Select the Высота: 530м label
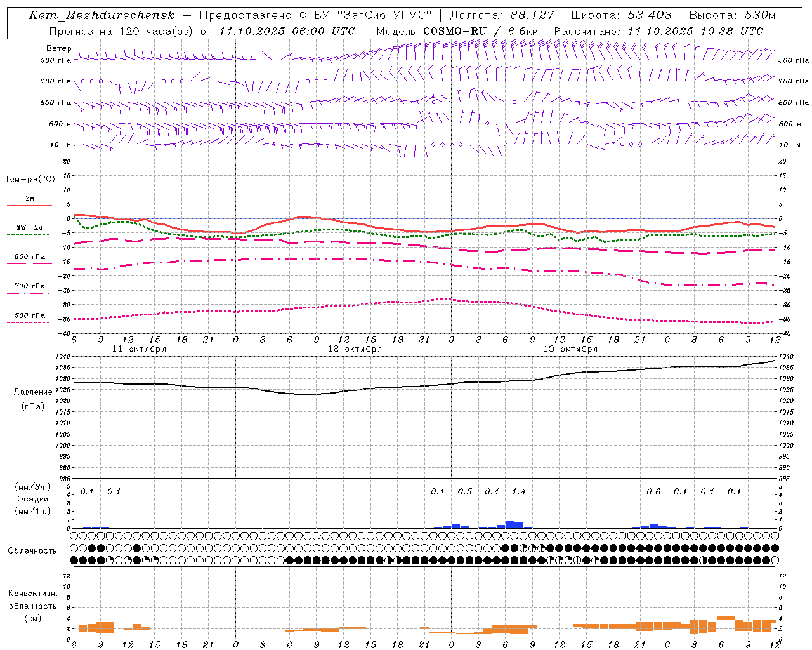 [x=732, y=15]
